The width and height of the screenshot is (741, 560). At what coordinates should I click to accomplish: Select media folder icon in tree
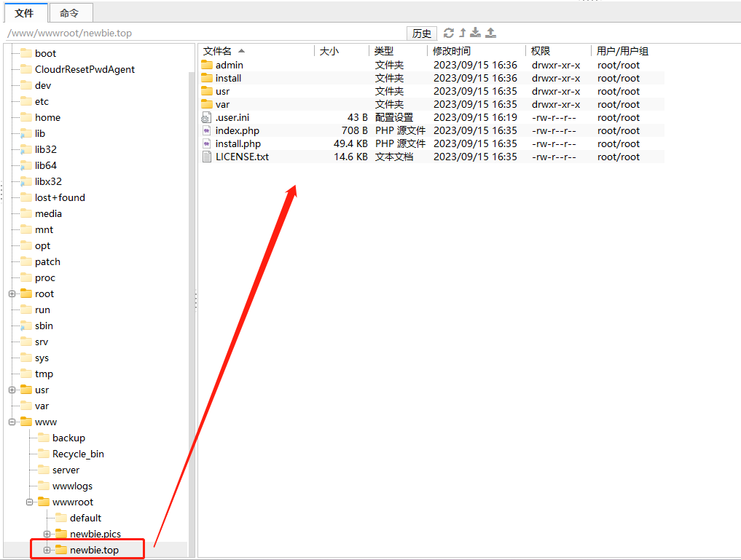pos(26,214)
